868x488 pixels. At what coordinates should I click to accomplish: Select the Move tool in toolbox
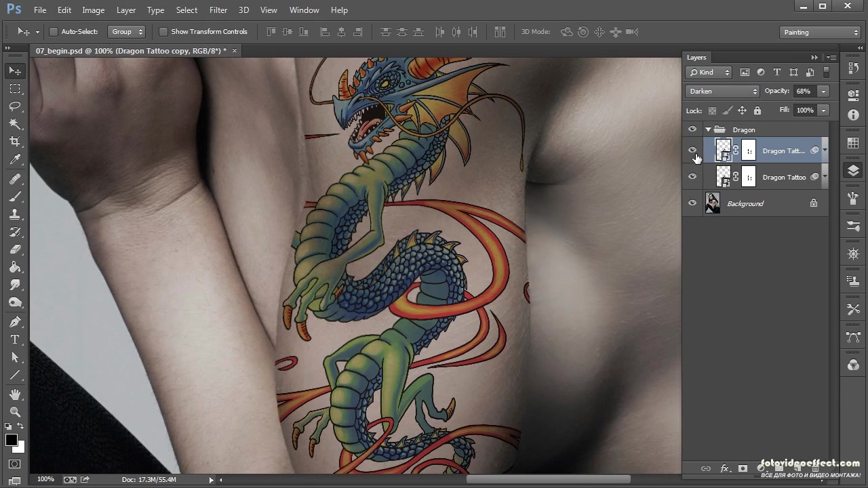[x=15, y=71]
